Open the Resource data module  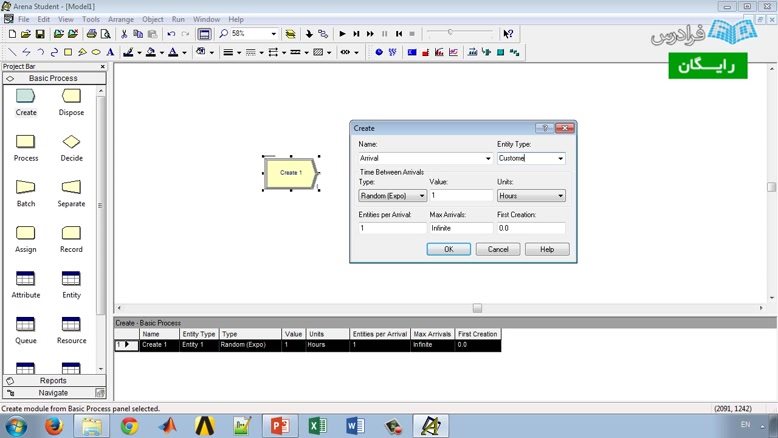pos(71,324)
